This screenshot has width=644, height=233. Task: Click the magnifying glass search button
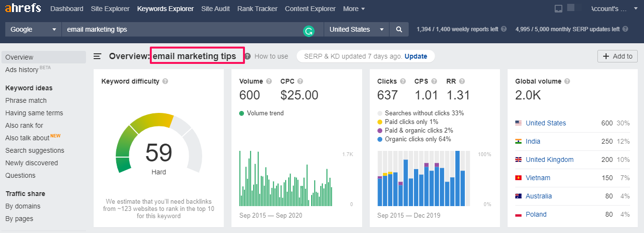click(x=399, y=29)
